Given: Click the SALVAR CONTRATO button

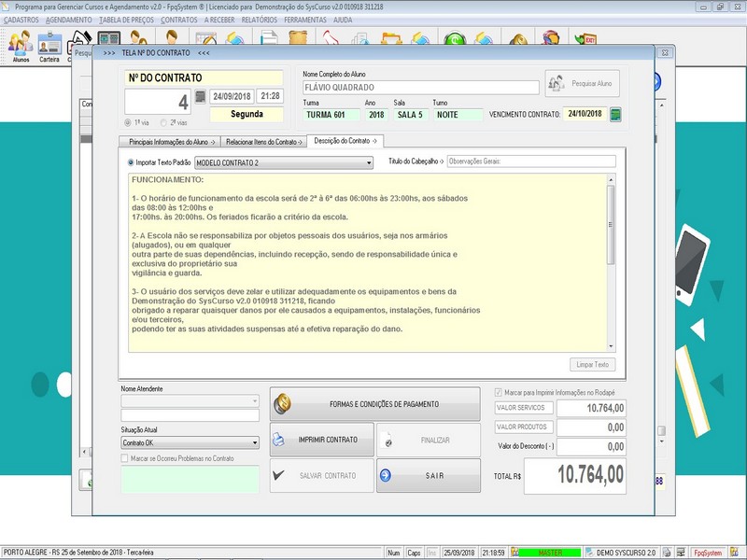Looking at the screenshot, I should 322,475.
